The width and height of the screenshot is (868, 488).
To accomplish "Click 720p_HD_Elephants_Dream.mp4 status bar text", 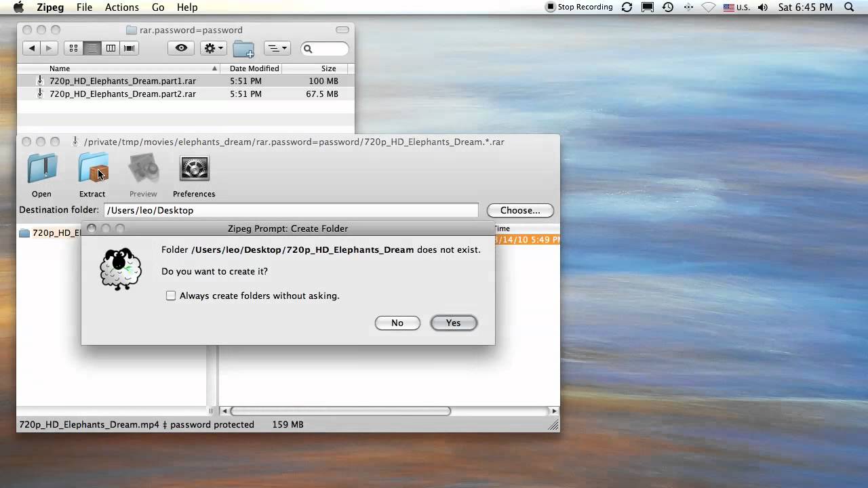I will 89,425.
